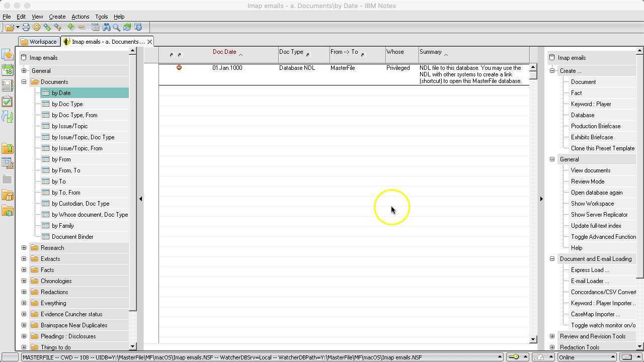Open the Online location dropdown in status bar
Viewport: 644px width, 362px height.
(587, 357)
